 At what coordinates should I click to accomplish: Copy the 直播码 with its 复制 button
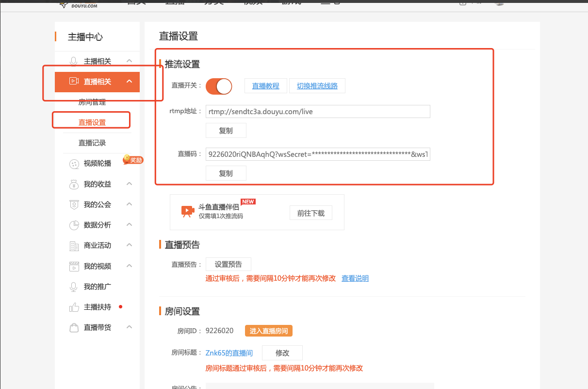pos(226,173)
